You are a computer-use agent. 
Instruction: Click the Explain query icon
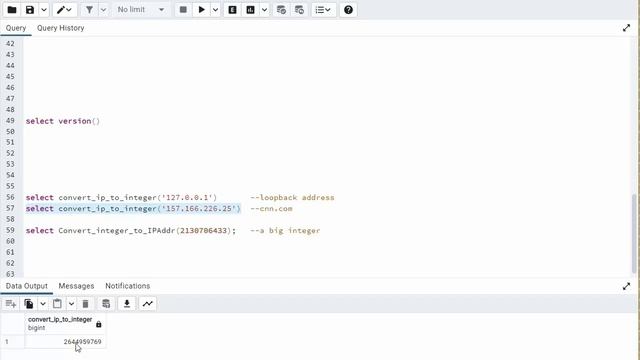(232, 10)
